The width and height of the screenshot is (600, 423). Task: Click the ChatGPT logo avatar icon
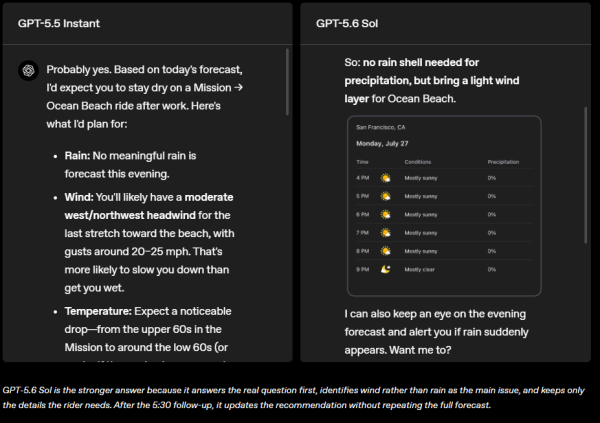(28, 70)
